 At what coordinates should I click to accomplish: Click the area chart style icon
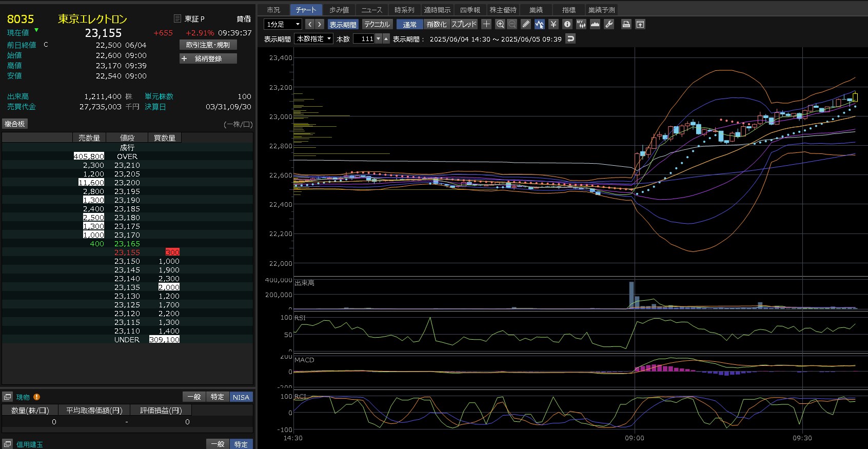(595, 24)
